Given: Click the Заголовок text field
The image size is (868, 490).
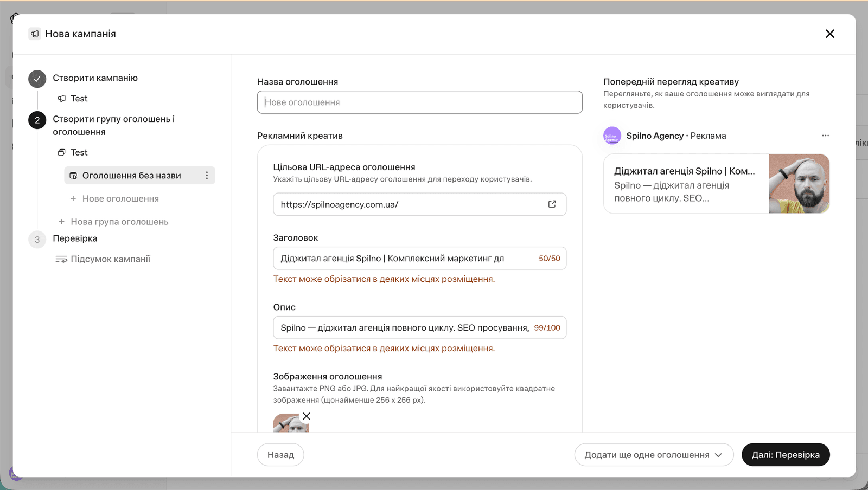Looking at the screenshot, I should point(419,258).
